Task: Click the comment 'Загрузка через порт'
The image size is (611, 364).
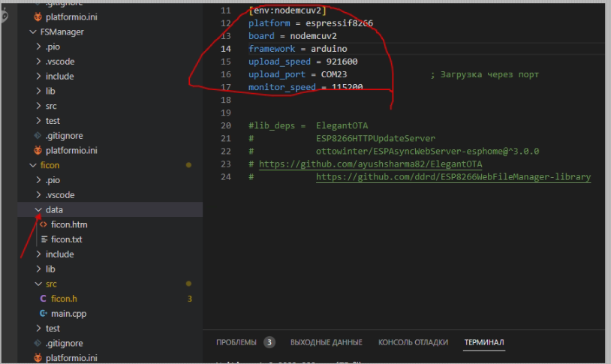Action: (489, 74)
